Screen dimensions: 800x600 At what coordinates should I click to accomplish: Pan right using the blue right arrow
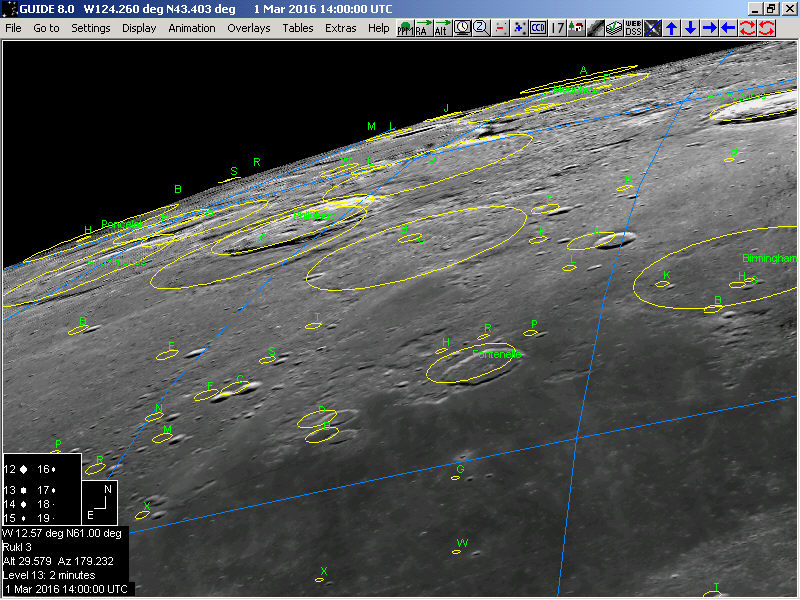709,28
